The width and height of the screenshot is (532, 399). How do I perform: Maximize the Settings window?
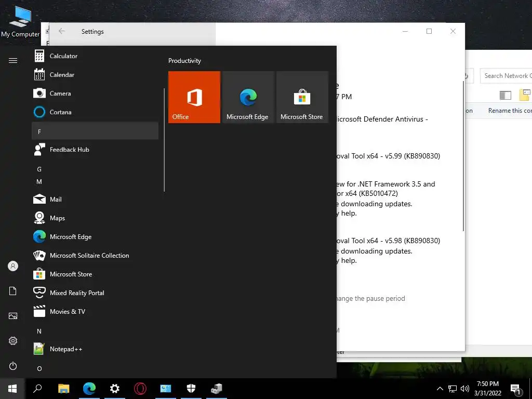pos(429,31)
